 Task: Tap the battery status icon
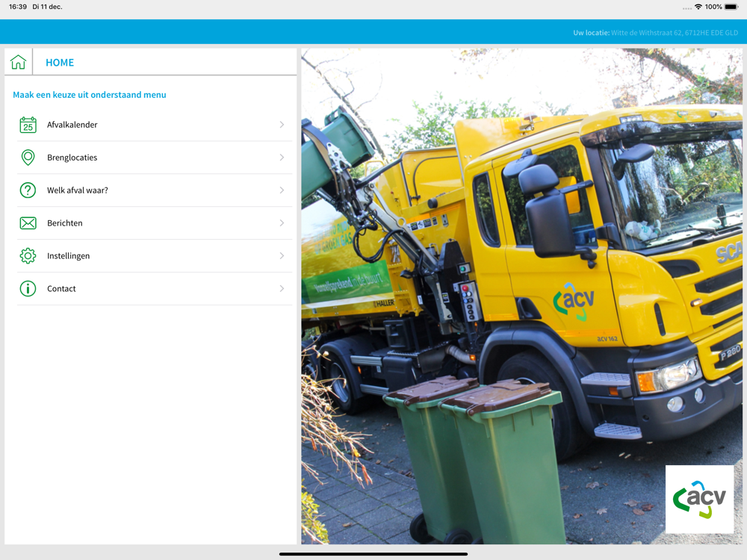(731, 7)
